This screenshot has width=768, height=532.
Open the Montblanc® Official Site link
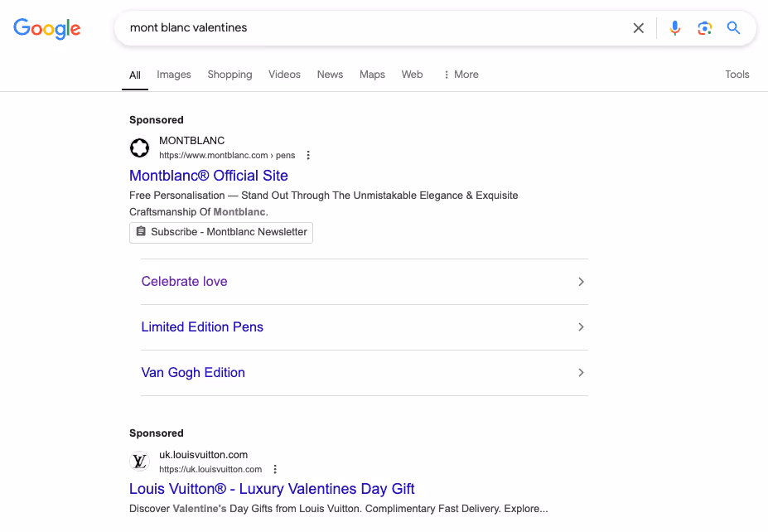[x=209, y=176]
